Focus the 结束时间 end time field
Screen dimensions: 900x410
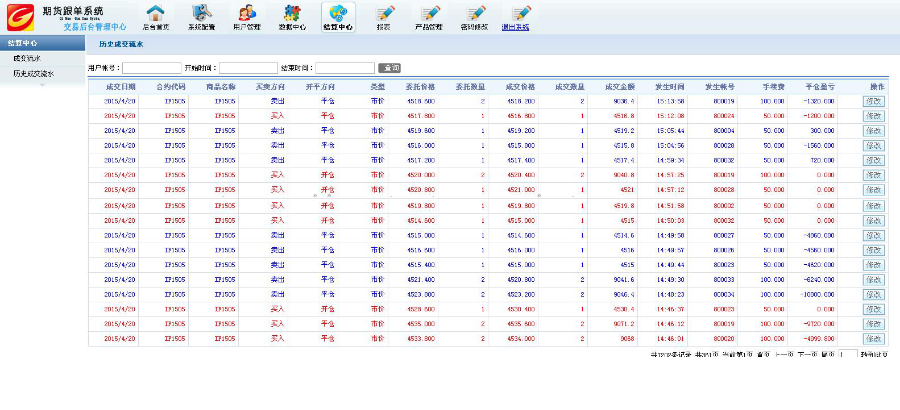click(x=344, y=68)
